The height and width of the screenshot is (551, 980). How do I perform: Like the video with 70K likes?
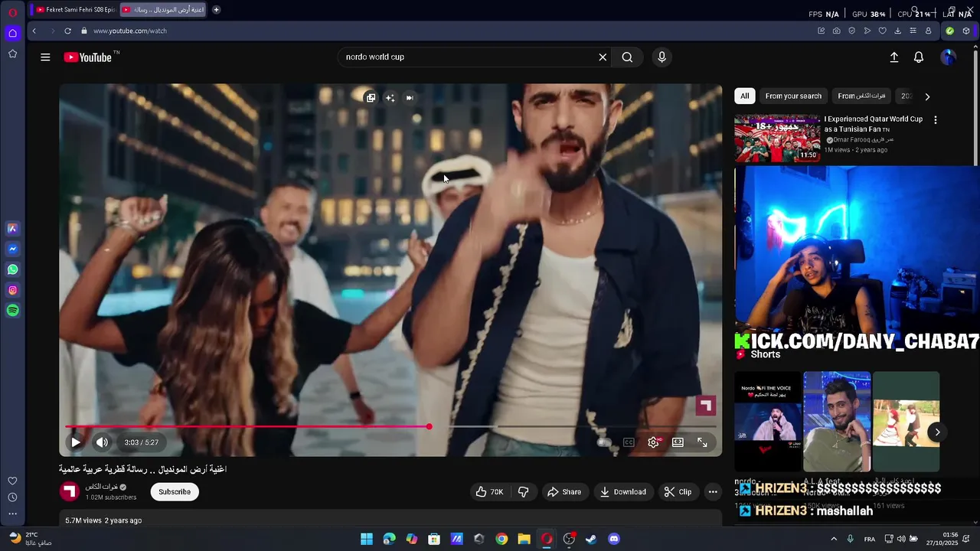[489, 492]
